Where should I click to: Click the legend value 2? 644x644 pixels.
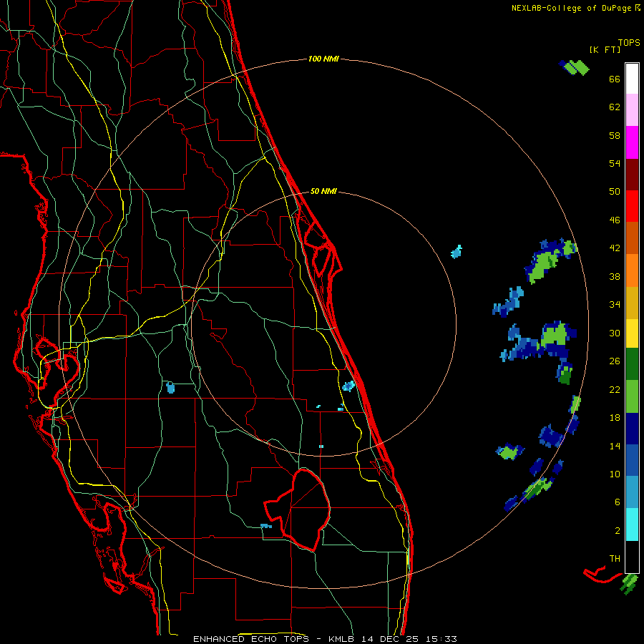618,531
